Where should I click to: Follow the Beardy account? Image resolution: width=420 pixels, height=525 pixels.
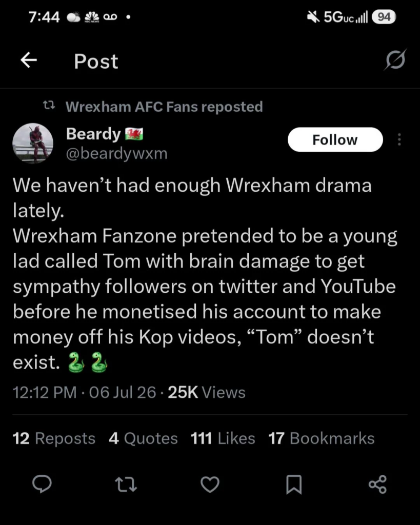point(335,139)
